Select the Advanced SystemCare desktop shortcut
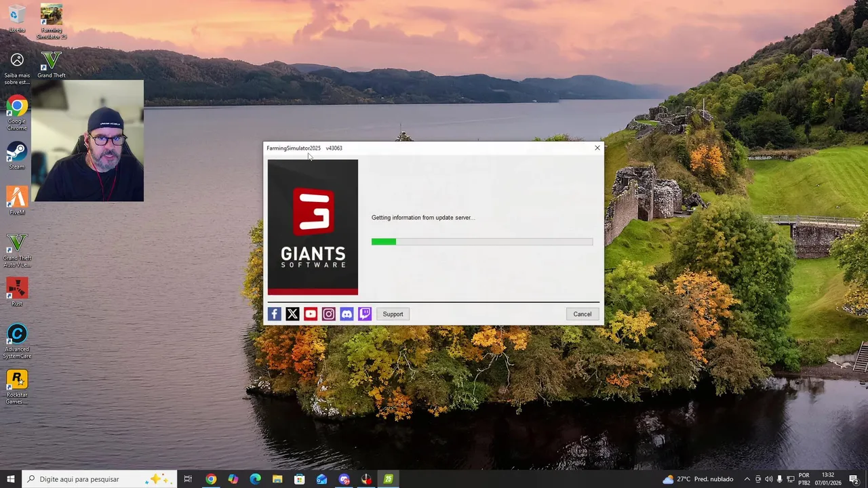Viewport: 868px width, 488px height. (17, 342)
